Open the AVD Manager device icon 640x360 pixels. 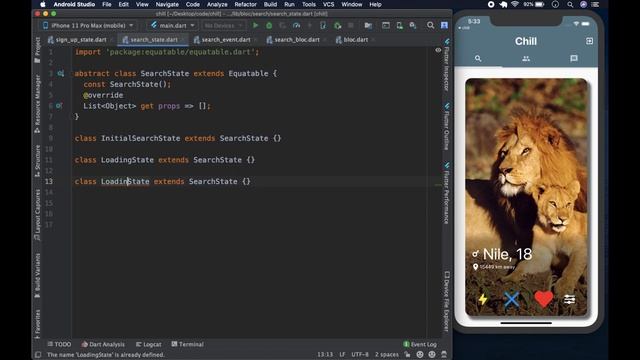point(400,25)
